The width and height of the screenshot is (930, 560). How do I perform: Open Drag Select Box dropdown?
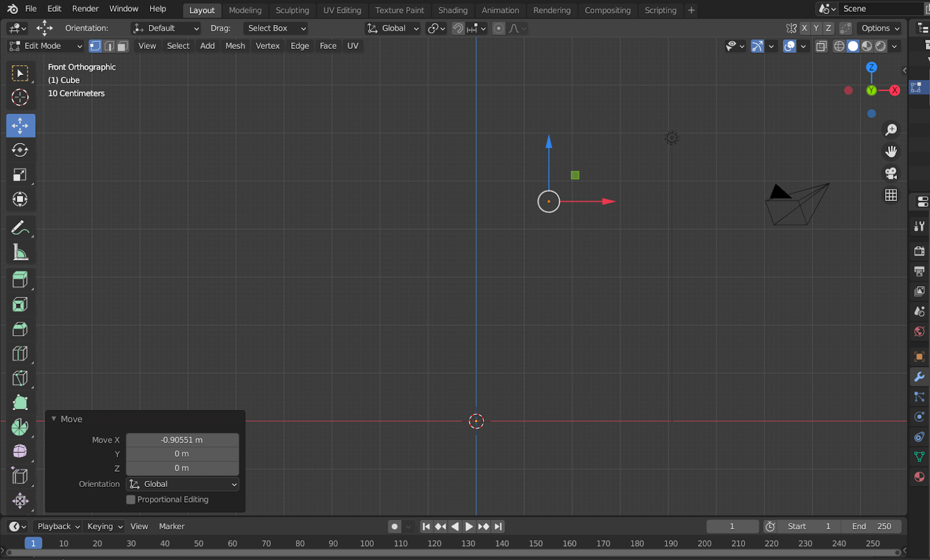tap(276, 28)
